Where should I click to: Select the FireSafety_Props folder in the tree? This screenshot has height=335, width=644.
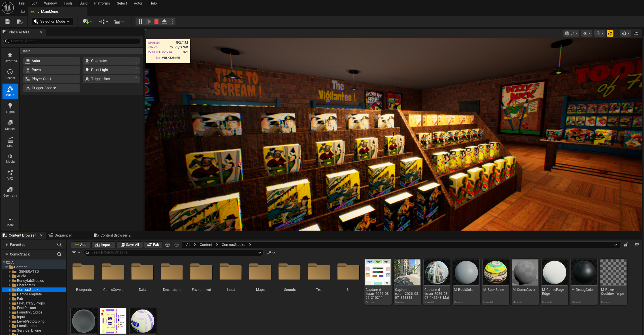(x=31, y=303)
